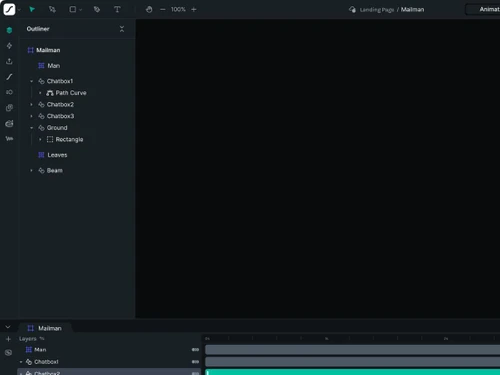This screenshot has height=375, width=500.
Task: Collapse Chatbox1 in timeline layers
Action: pyautogui.click(x=21, y=362)
